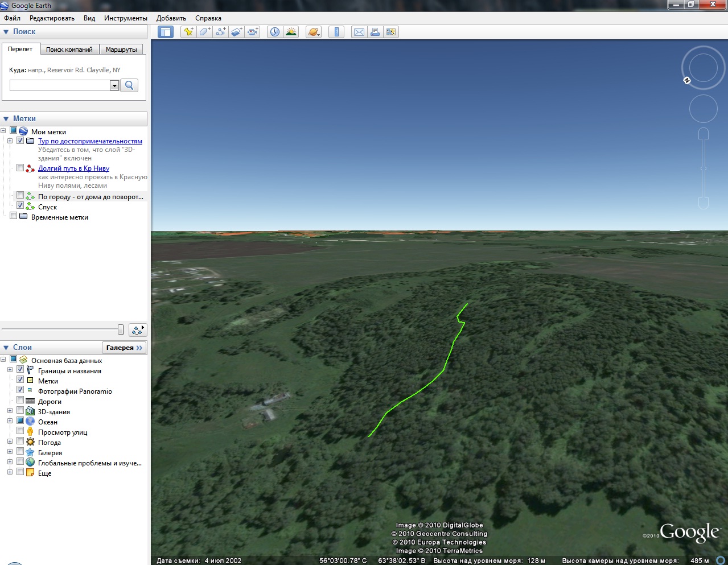The width and height of the screenshot is (728, 565).
Task: Open the Долгий путь в Кр Ниву link
Action: [x=73, y=168]
